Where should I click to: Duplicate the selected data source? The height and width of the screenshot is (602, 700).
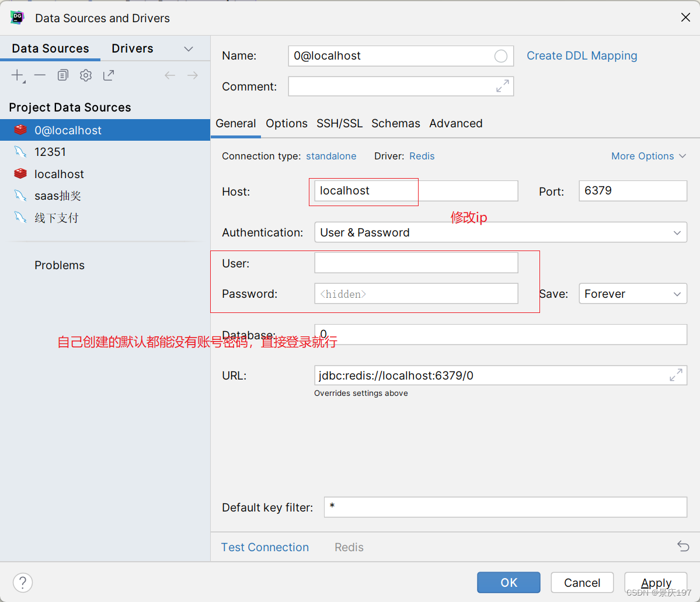(x=63, y=75)
